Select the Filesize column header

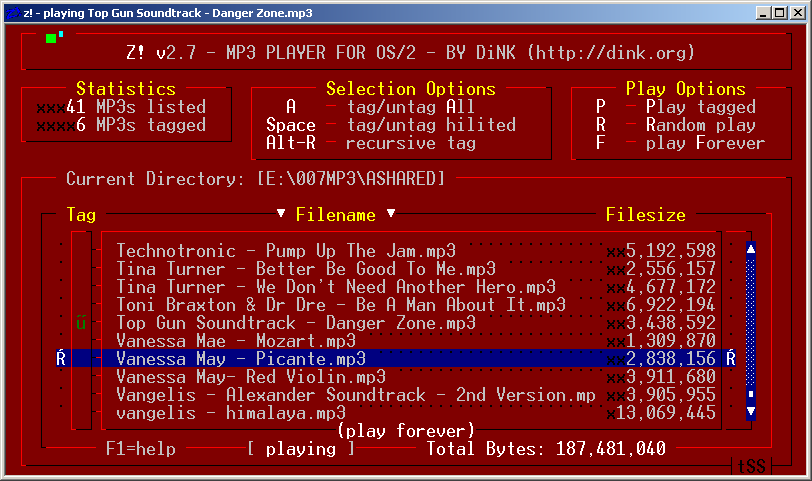[646, 215]
